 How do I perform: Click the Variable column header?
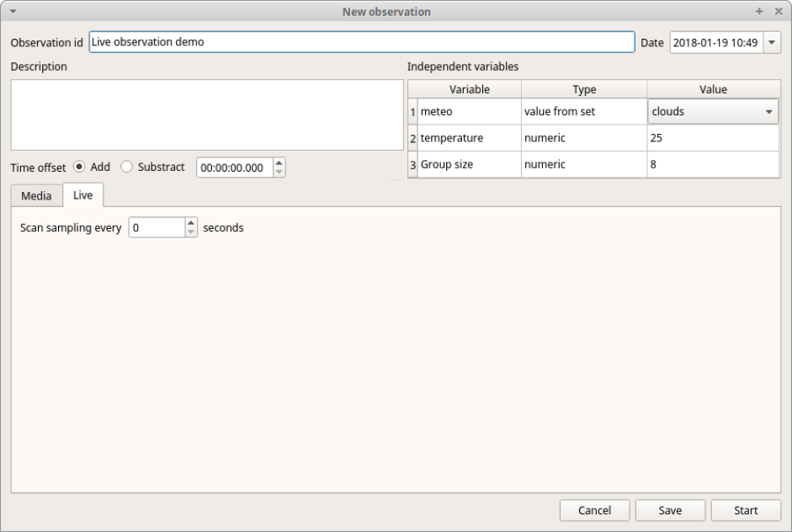pyautogui.click(x=470, y=89)
